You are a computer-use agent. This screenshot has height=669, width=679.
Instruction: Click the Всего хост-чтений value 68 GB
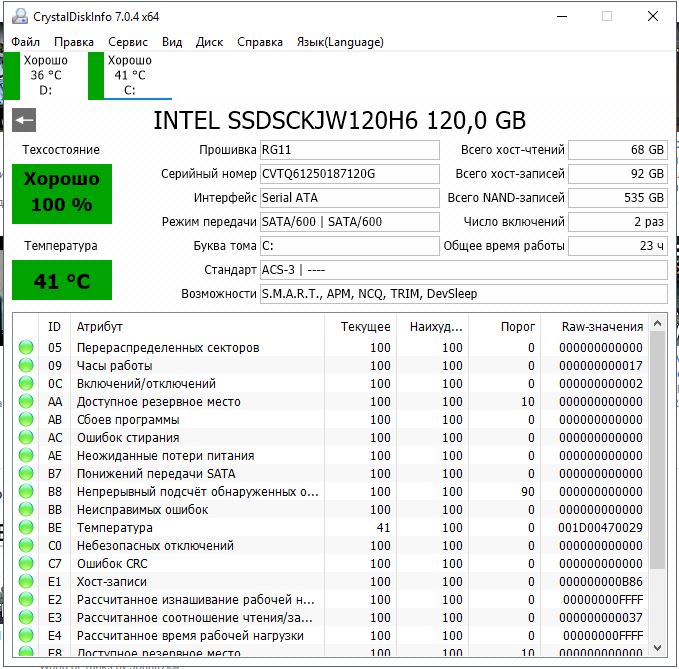click(618, 150)
